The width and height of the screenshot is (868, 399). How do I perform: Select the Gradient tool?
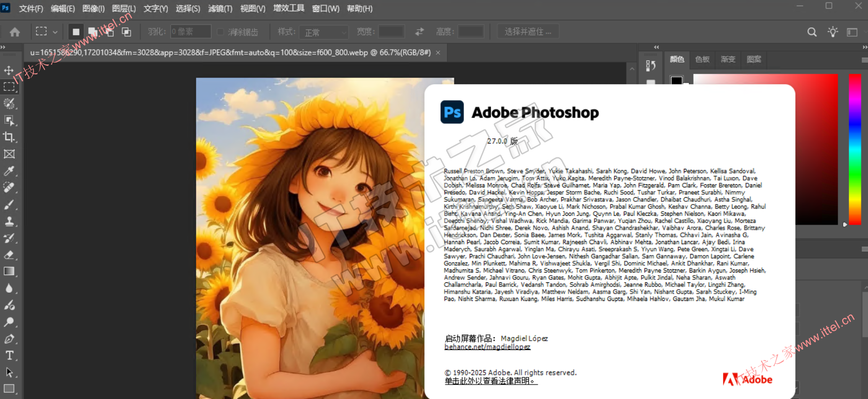tap(9, 272)
